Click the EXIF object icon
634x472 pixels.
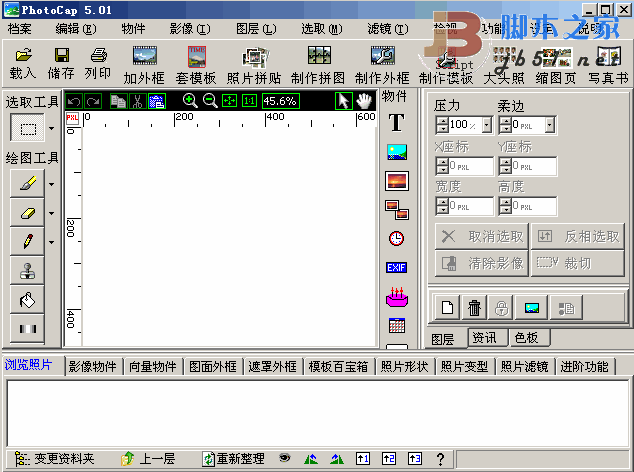click(397, 267)
